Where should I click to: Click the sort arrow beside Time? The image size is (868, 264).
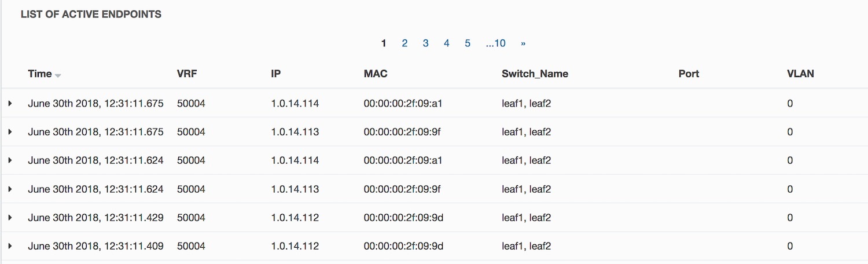click(x=58, y=75)
